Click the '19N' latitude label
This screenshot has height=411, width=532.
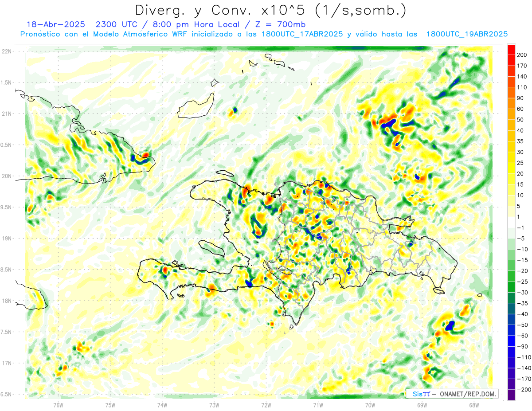(x=7, y=239)
